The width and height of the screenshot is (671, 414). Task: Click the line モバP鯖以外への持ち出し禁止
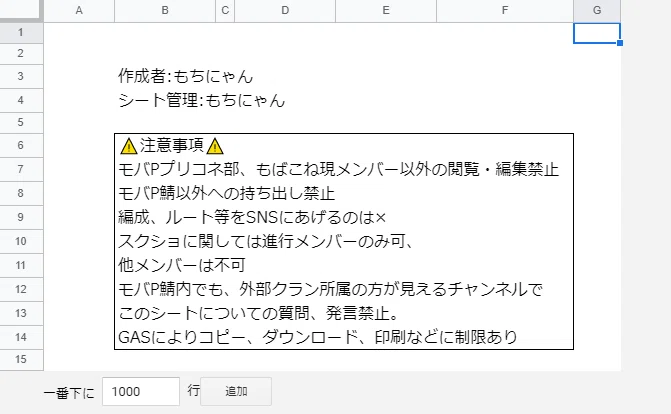point(226,194)
